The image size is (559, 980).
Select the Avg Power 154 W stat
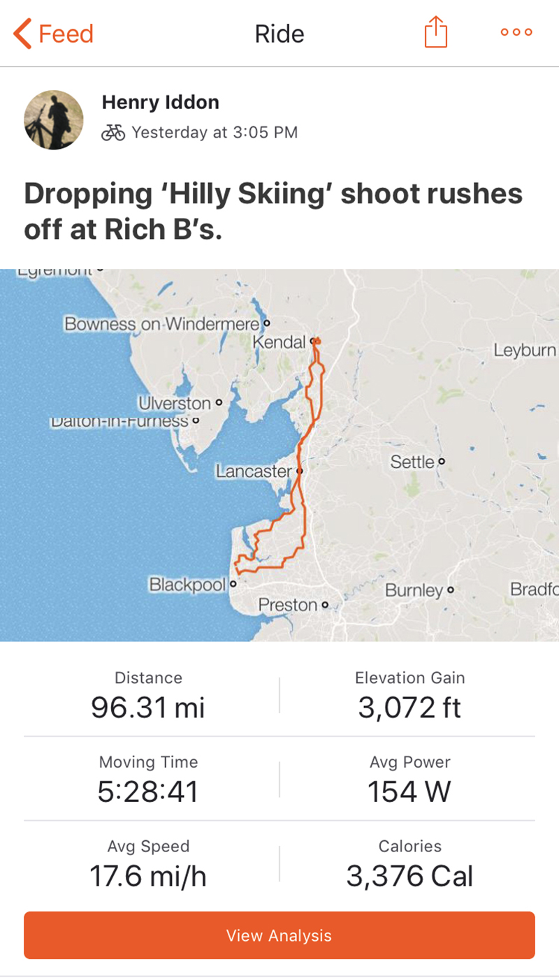coord(409,779)
